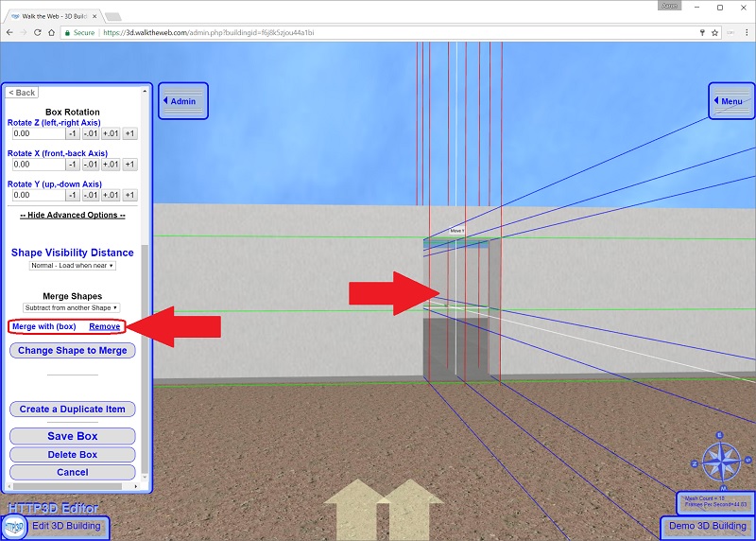Click the saved password key icon
Viewport: 756px width, 541px height.
[702, 32]
